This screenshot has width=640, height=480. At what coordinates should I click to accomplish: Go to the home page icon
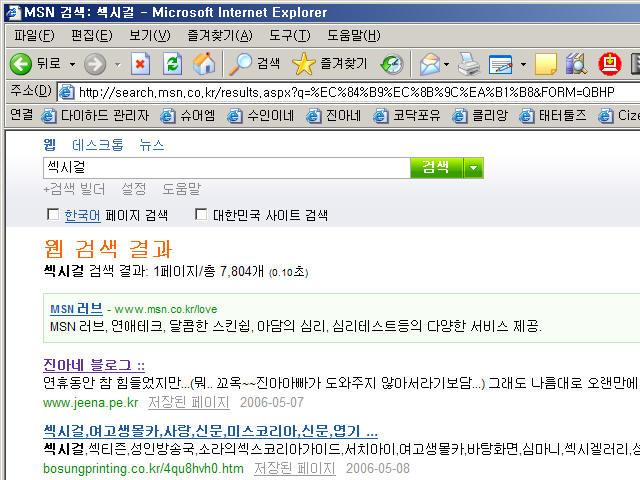click(203, 64)
